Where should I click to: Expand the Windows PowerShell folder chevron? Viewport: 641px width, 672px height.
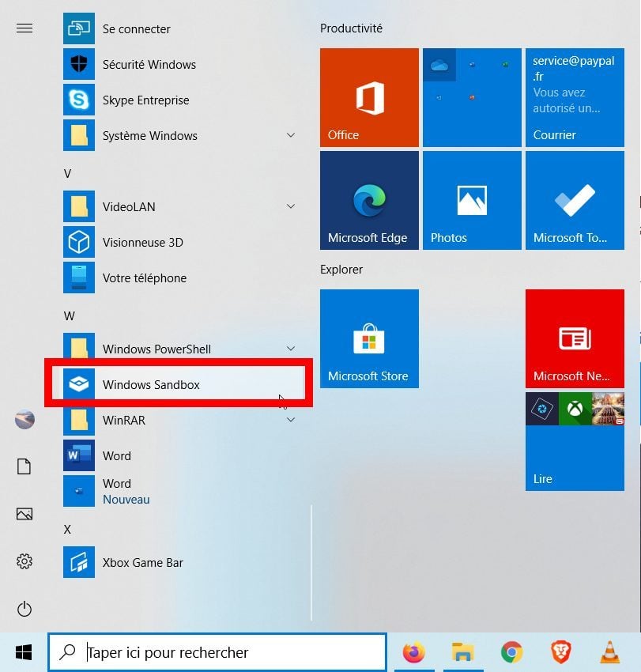pos(291,349)
